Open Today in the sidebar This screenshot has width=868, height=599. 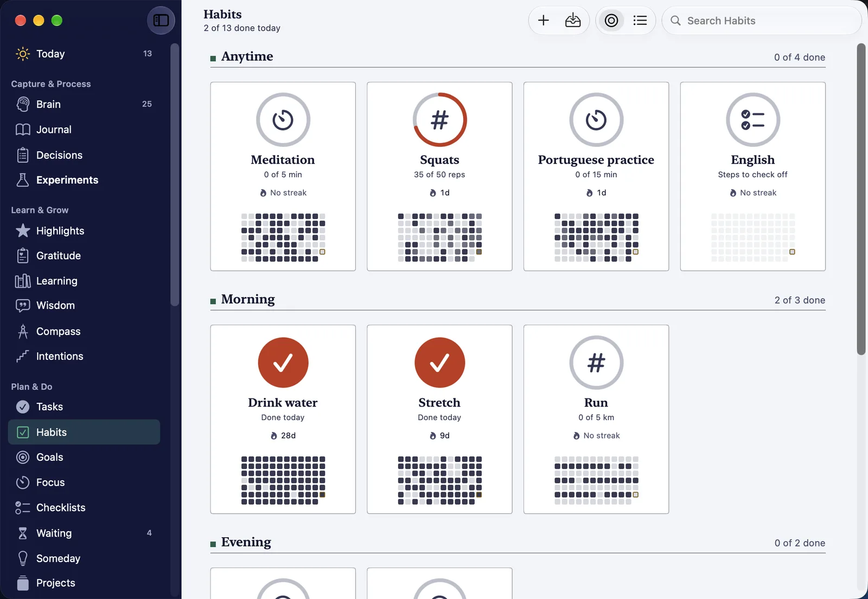tap(84, 54)
